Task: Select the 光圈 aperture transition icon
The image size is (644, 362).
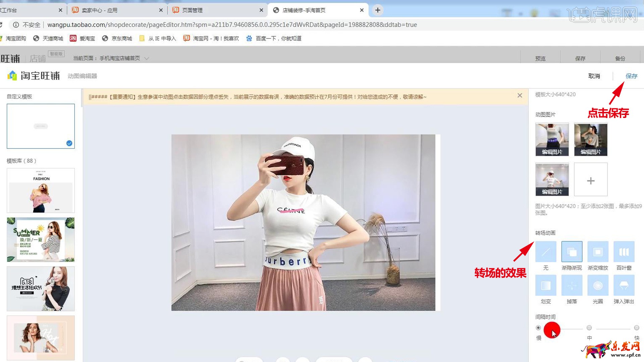Action: (598, 285)
